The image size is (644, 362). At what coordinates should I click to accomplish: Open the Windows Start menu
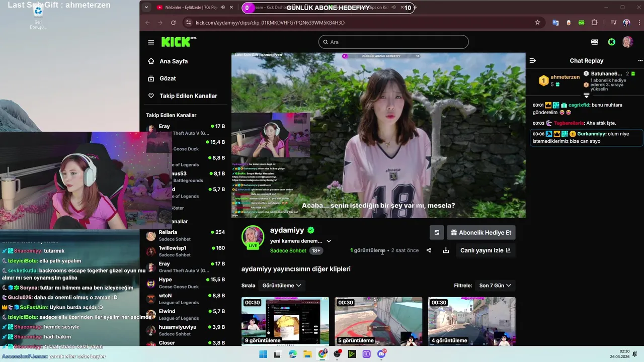263,354
